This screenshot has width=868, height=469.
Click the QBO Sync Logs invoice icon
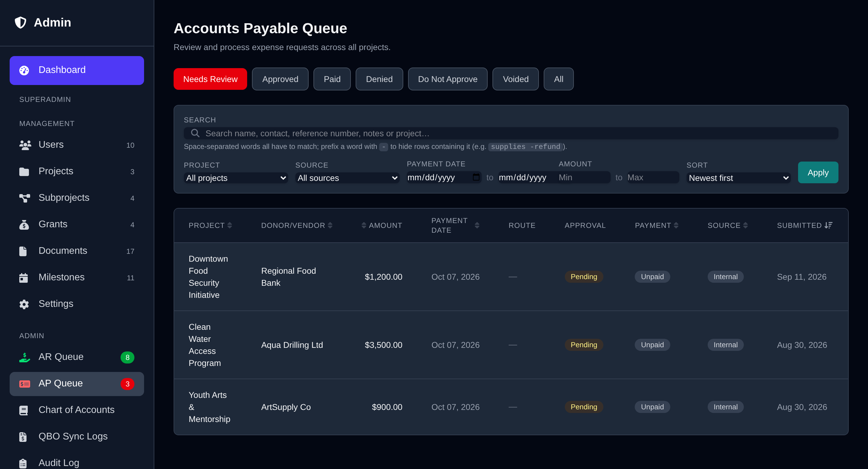tap(23, 437)
